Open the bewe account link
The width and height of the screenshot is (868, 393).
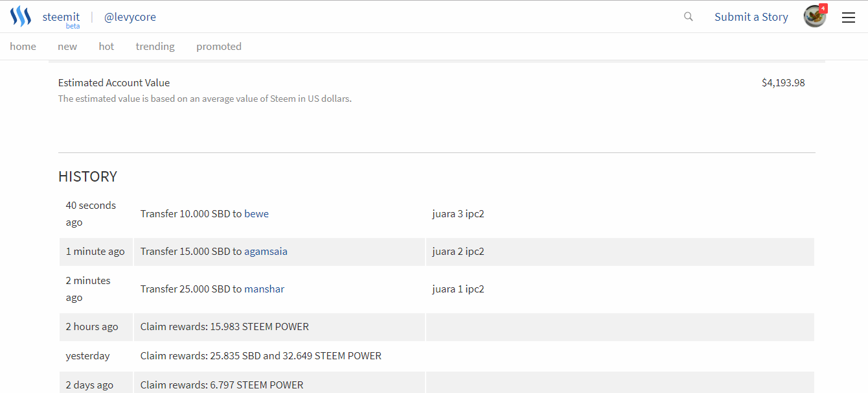pyautogui.click(x=257, y=213)
